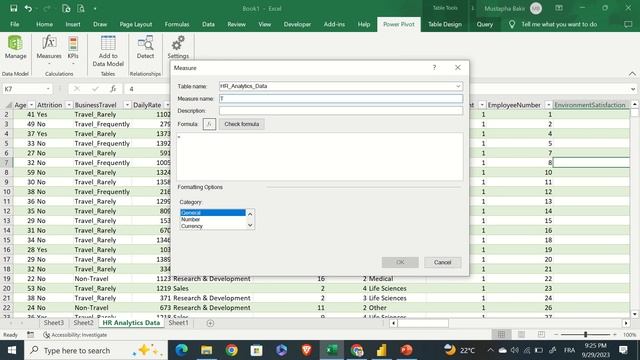Open Manage data model window
This screenshot has height=360, width=640.
tap(16, 47)
